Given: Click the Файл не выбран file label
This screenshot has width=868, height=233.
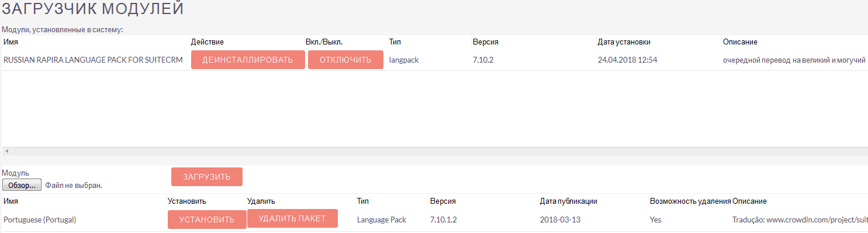Looking at the screenshot, I should click(x=74, y=186).
